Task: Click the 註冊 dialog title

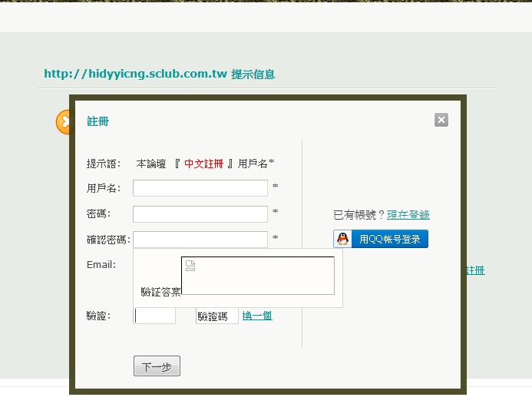Action: pyautogui.click(x=97, y=121)
